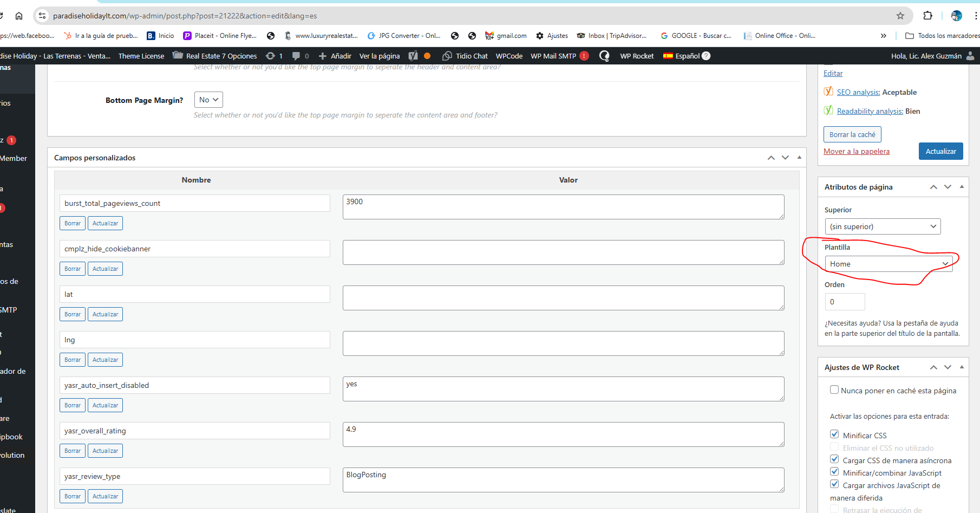
Task: Move Campos personalizados panel up
Action: [771, 158]
